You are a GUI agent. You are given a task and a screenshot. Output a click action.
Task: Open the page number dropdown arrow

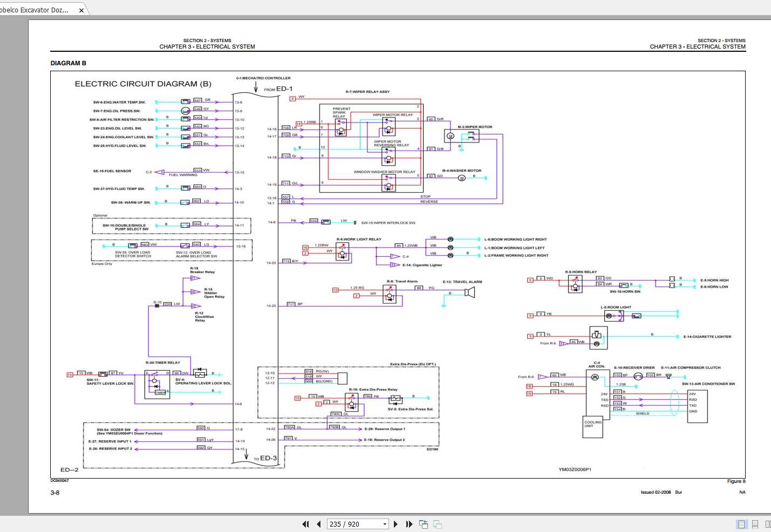pyautogui.click(x=385, y=524)
